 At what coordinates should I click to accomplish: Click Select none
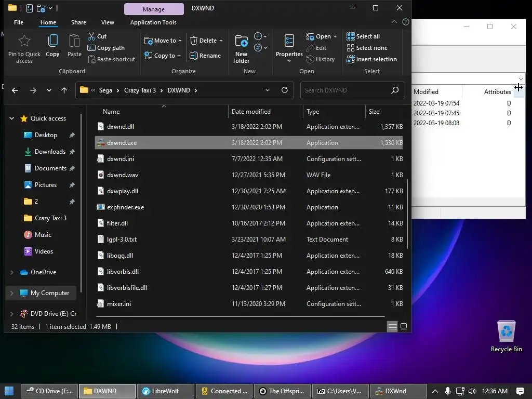[367, 48]
